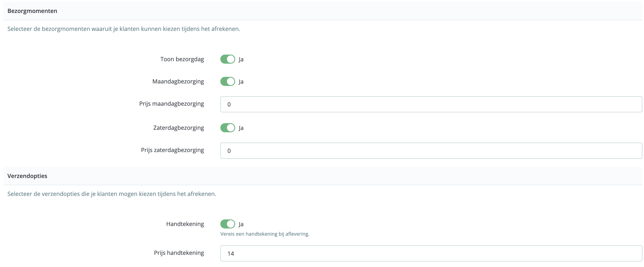Click the Maandagbezorging label
The width and height of the screenshot is (644, 267).
pyautogui.click(x=178, y=81)
